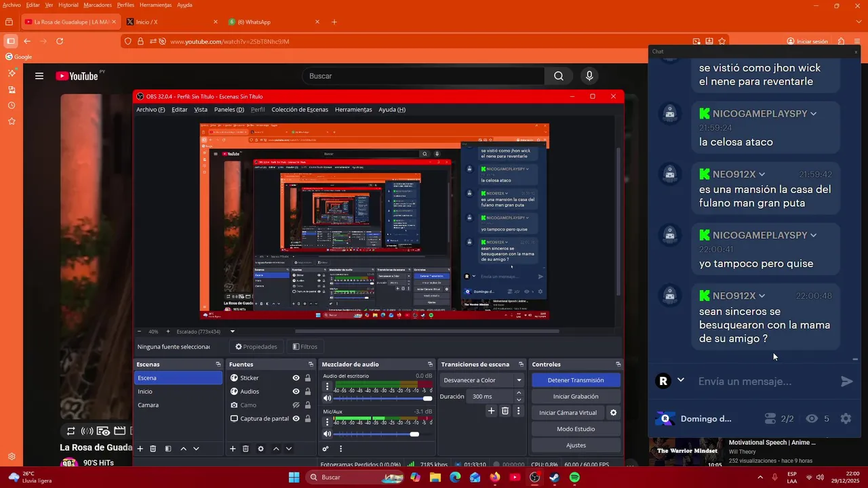
Task: Expand NEO912X chevron on 'sean sinceros' message
Action: 762,296
